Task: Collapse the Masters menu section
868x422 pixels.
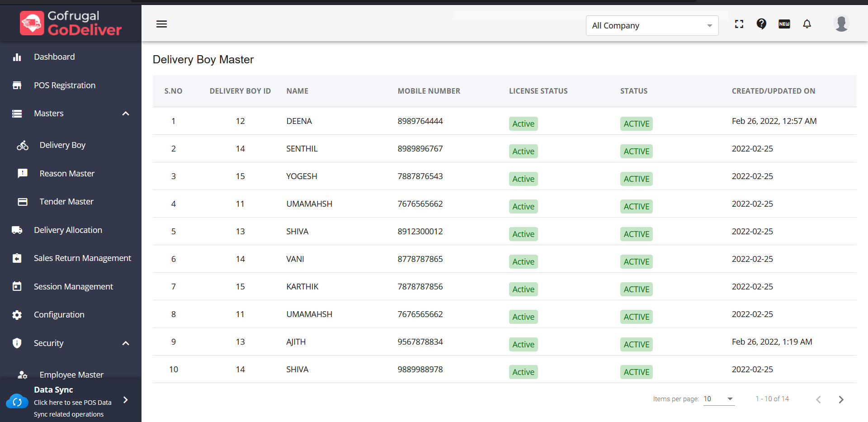Action: point(126,114)
